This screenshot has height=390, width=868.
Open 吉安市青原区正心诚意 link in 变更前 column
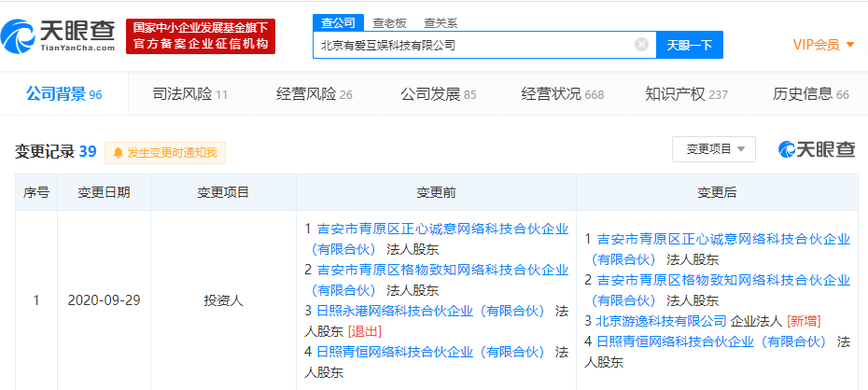(441, 239)
